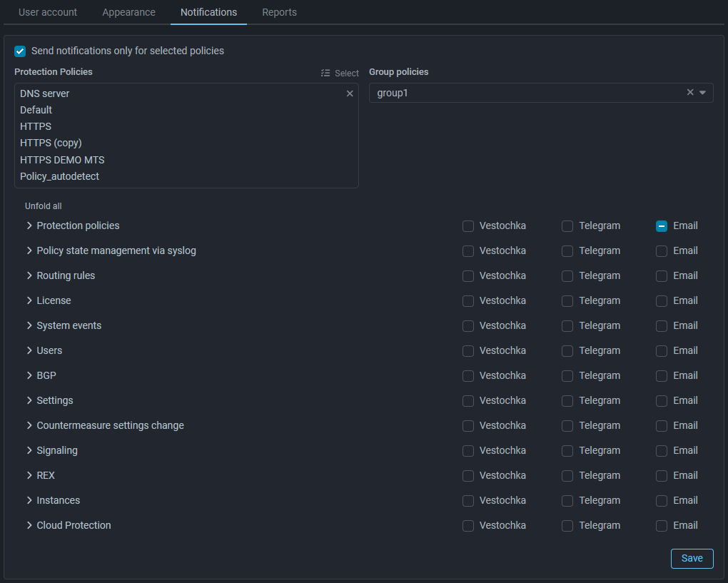728x583 pixels.
Task: Open the Appearance tab
Action: click(x=128, y=12)
